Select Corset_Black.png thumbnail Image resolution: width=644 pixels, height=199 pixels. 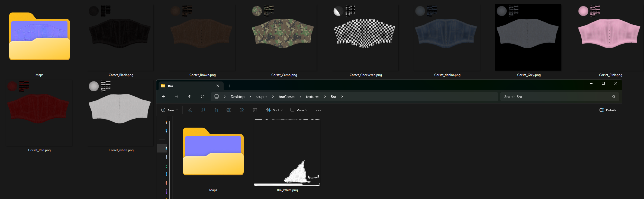[120, 37]
